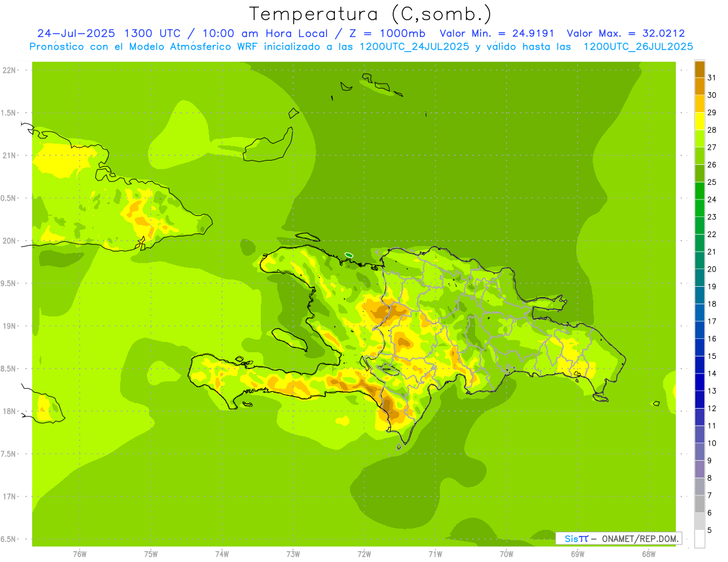Click the "9.5N" latitude label
The image size is (728, 562).
8,283
